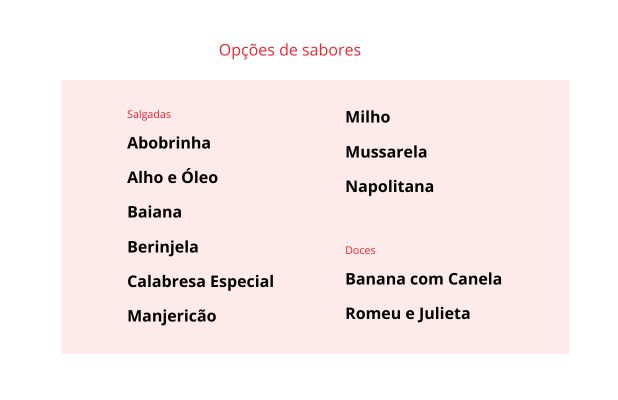
Task: Select the Napolitana flavor
Action: (x=389, y=187)
